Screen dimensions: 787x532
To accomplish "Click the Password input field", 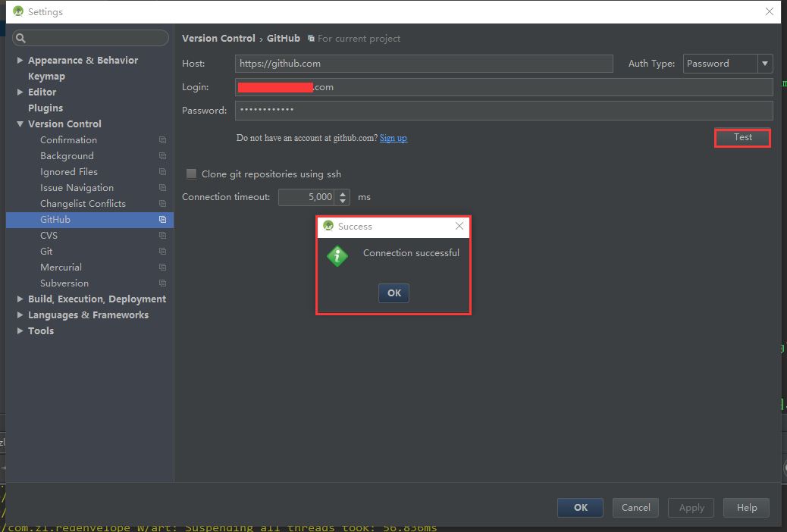I will [x=504, y=111].
